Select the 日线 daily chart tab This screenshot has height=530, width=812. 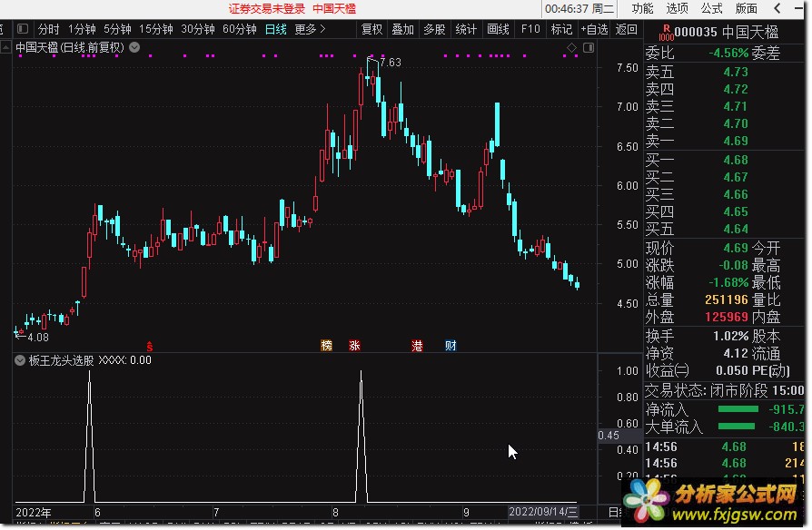pos(275,30)
